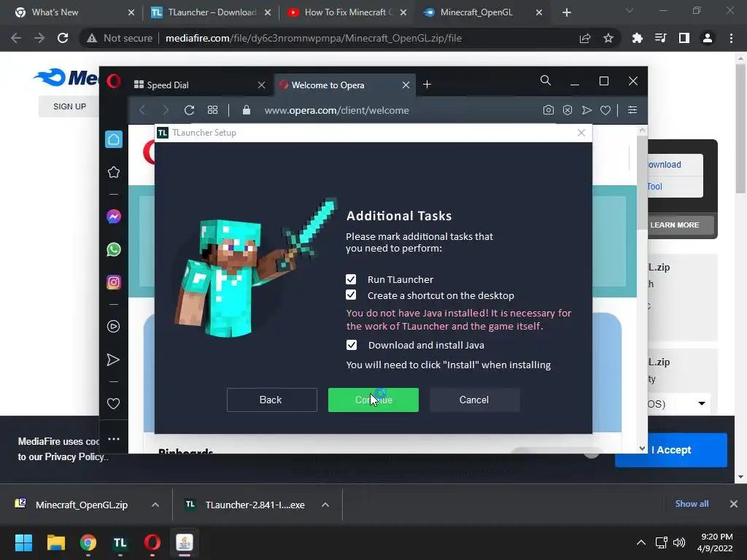747x560 pixels.
Task: Reload the MediaFire page in Chrome
Action: 63,38
